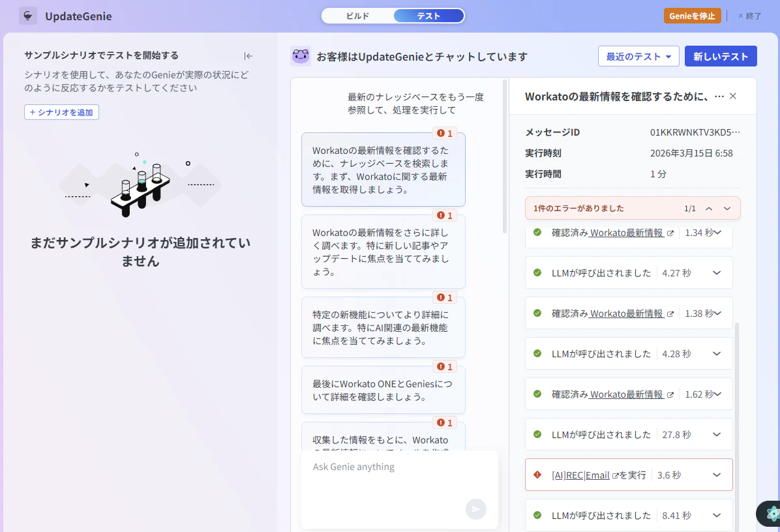Open Workato最新情報 link in the 1.62 秒 step

[x=626, y=395]
